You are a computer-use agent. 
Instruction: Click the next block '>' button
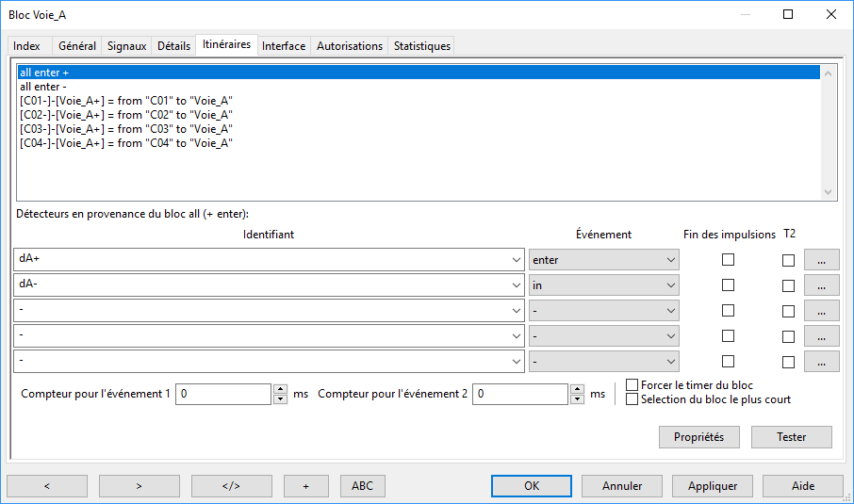(140, 486)
